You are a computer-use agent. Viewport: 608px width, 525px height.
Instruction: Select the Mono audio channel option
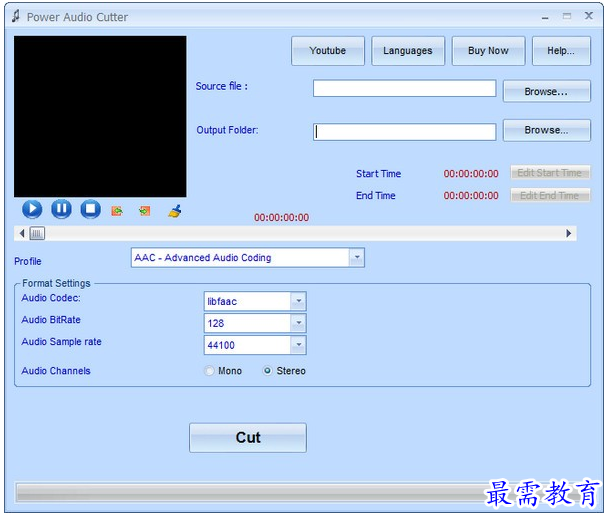tap(210, 371)
